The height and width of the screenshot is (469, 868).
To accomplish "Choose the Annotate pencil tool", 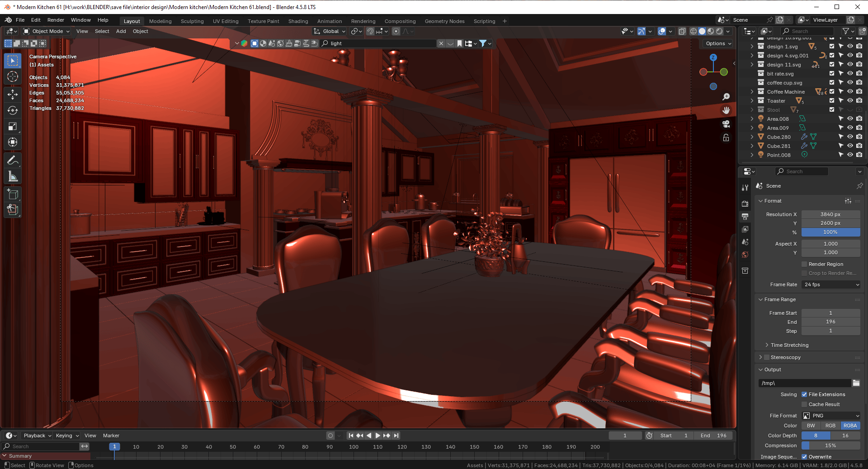I will click(x=13, y=161).
